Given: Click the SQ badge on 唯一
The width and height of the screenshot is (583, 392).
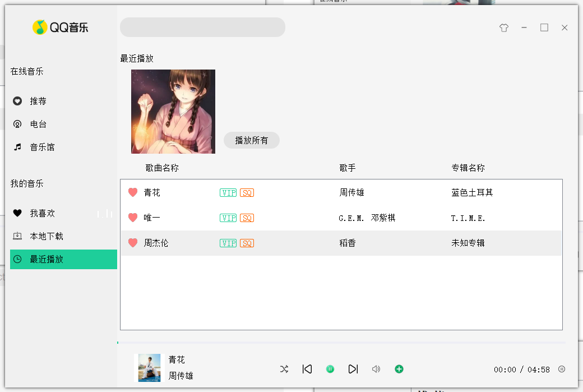Looking at the screenshot, I should 247,218.
